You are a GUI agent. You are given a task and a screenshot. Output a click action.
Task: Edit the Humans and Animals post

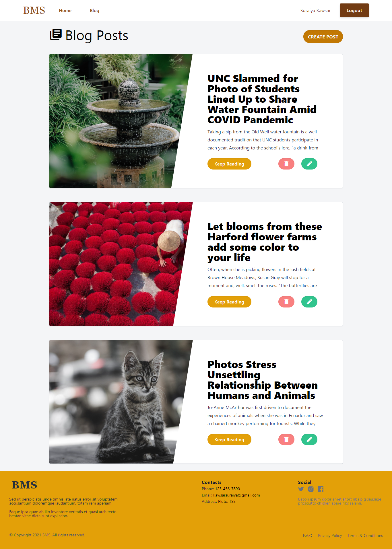click(309, 439)
